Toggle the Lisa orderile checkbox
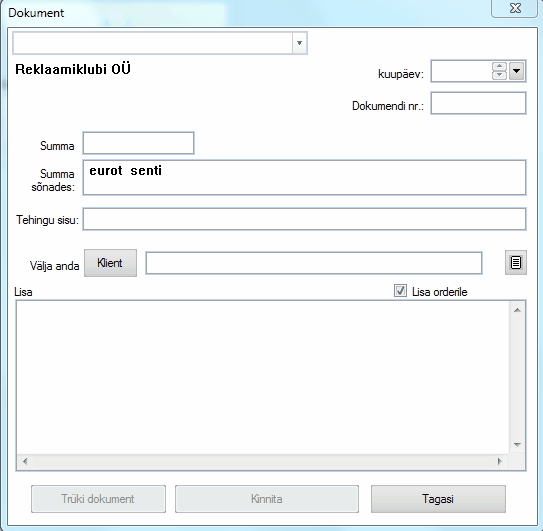Image resolution: width=543 pixels, height=531 pixels. pos(400,291)
